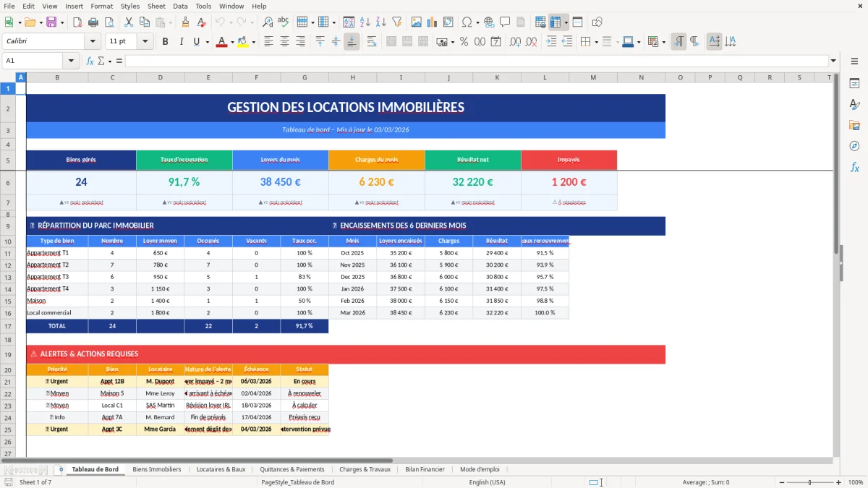The width and height of the screenshot is (868, 488).
Task: Apply percent format with the % icon
Action: pyautogui.click(x=463, y=42)
